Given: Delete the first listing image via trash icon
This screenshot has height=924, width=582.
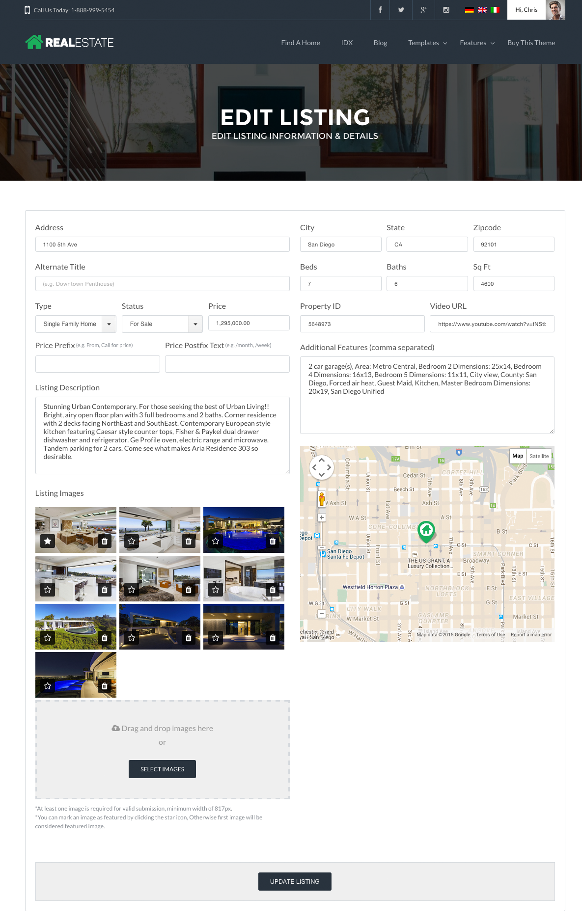Looking at the screenshot, I should pyautogui.click(x=105, y=541).
